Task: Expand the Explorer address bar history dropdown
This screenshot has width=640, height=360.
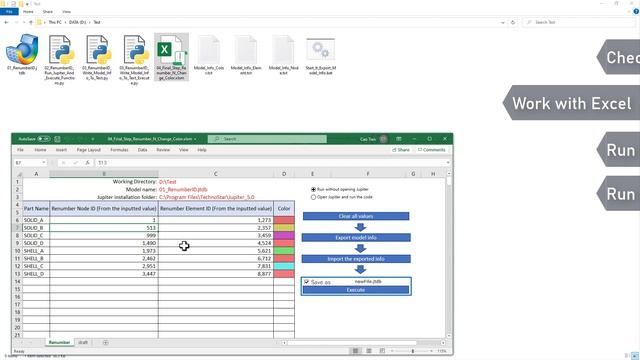Action: point(503,22)
